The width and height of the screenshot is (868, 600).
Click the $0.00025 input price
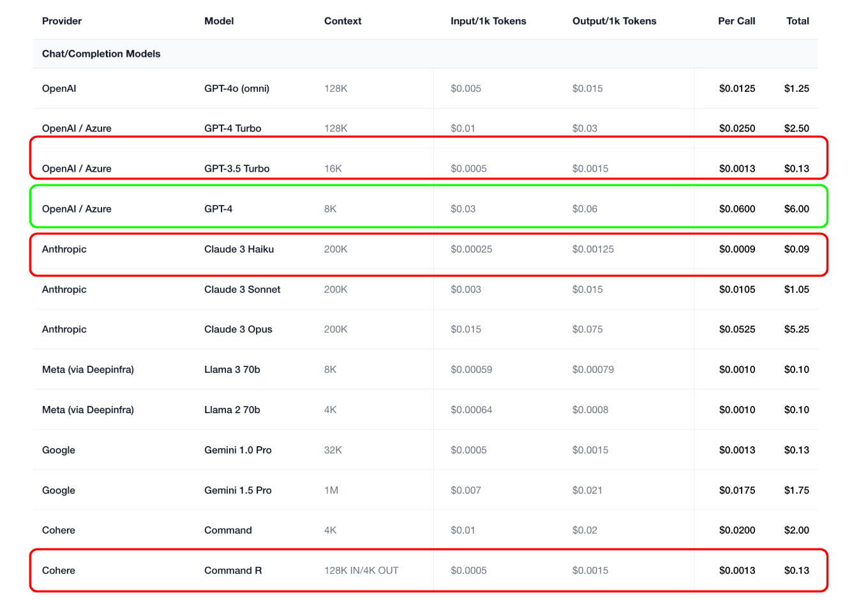[472, 249]
